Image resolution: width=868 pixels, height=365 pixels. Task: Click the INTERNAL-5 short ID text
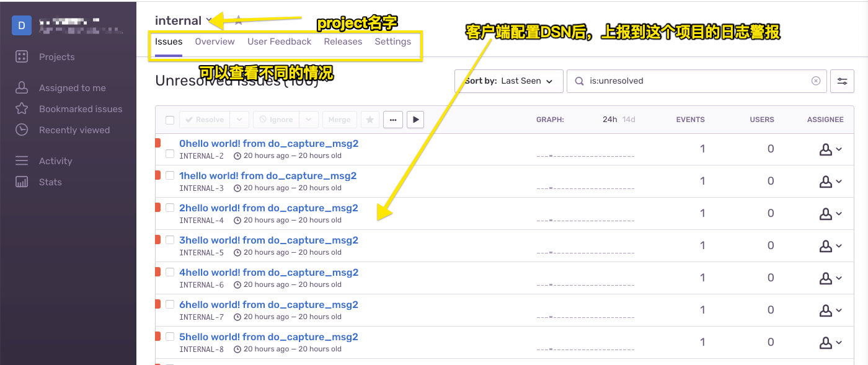[201, 253]
